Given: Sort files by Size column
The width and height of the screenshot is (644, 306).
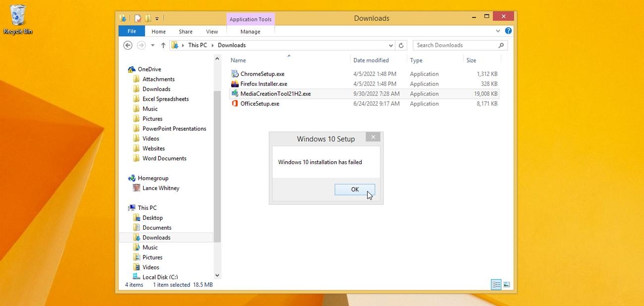Looking at the screenshot, I should click(x=471, y=60).
